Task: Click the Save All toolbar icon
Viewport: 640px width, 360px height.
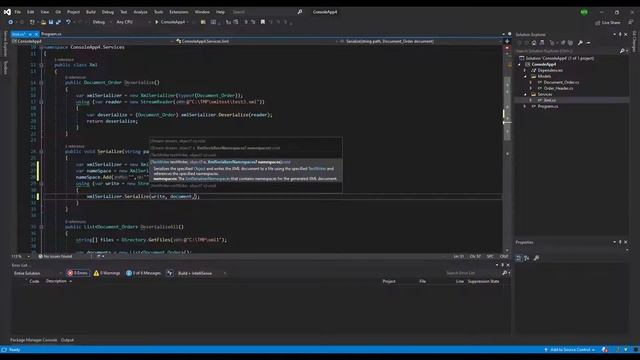Action: (58, 22)
